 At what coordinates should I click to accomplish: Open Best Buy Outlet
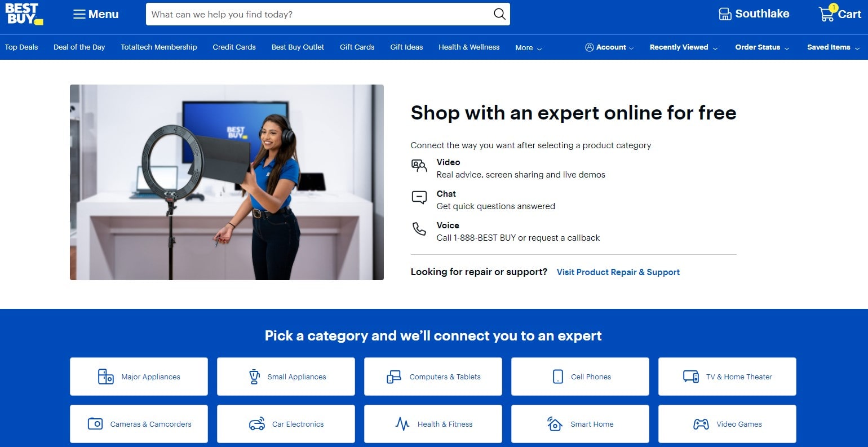(x=298, y=47)
